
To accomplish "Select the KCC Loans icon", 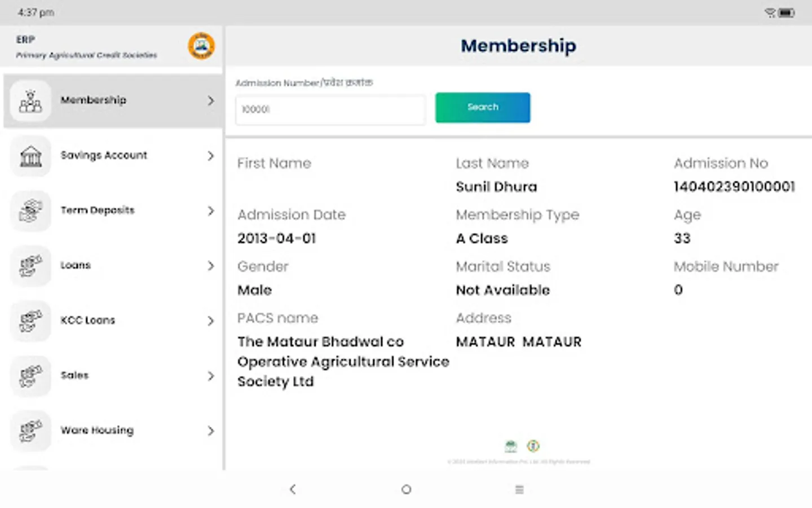I will [30, 321].
